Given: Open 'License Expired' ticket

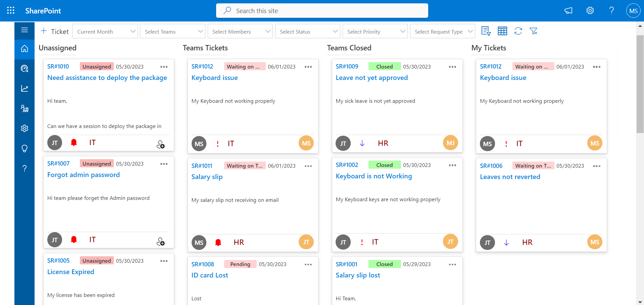Looking at the screenshot, I should (71, 272).
